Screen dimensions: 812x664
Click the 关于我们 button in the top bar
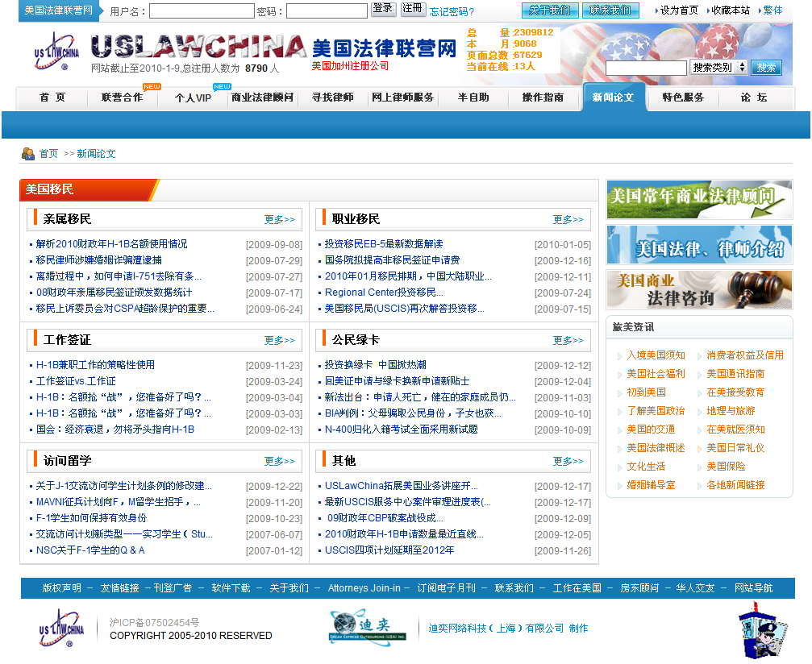[549, 10]
